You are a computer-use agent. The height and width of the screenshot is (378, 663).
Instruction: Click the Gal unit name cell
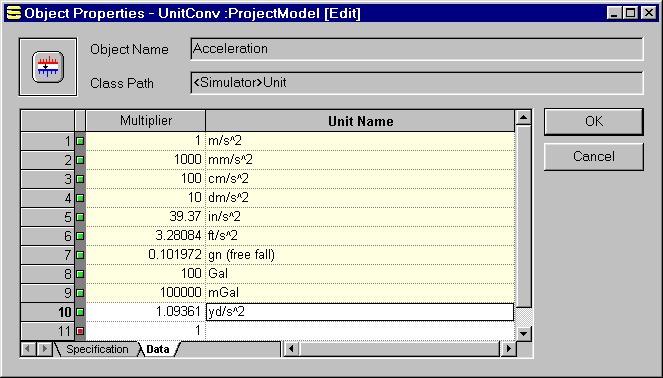pyautogui.click(x=360, y=274)
